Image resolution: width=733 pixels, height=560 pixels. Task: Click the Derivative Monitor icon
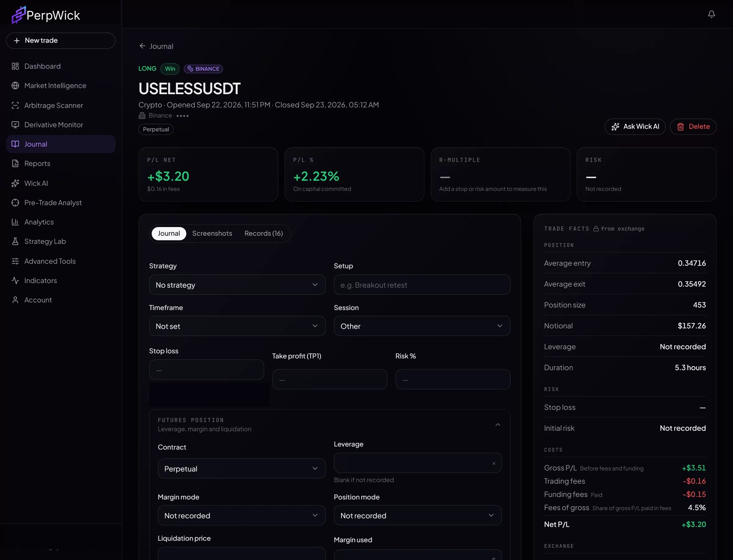[x=15, y=125]
